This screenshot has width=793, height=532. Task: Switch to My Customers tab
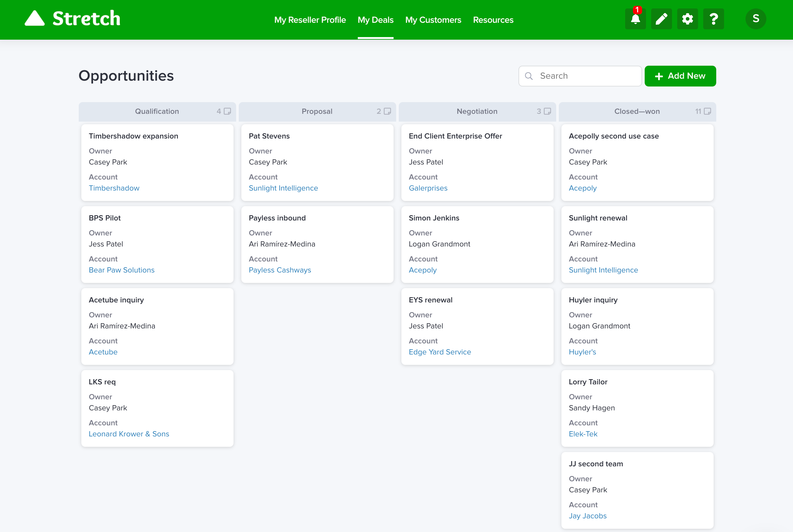tap(433, 20)
